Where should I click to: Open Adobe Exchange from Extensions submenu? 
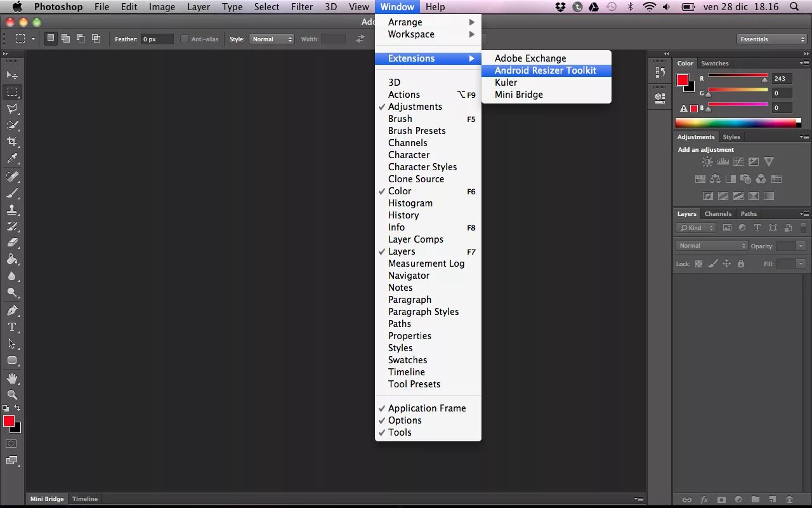[546, 58]
